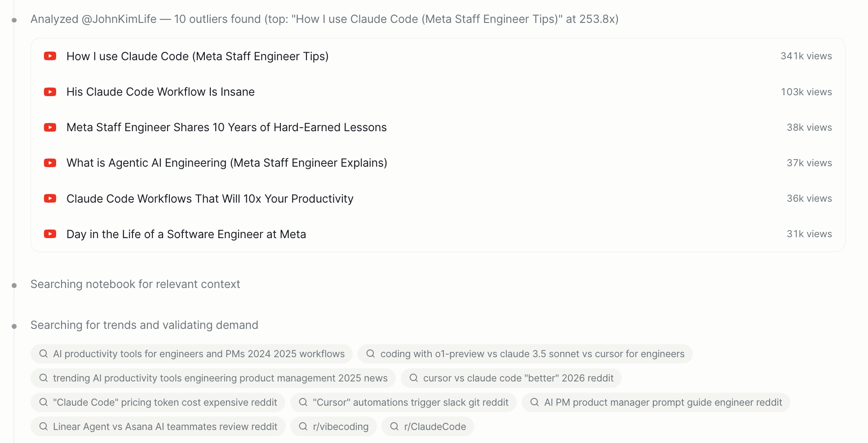The height and width of the screenshot is (443, 868).
Task: Click YouTube icon beside "How I use Claude Code"
Action: tap(50, 56)
